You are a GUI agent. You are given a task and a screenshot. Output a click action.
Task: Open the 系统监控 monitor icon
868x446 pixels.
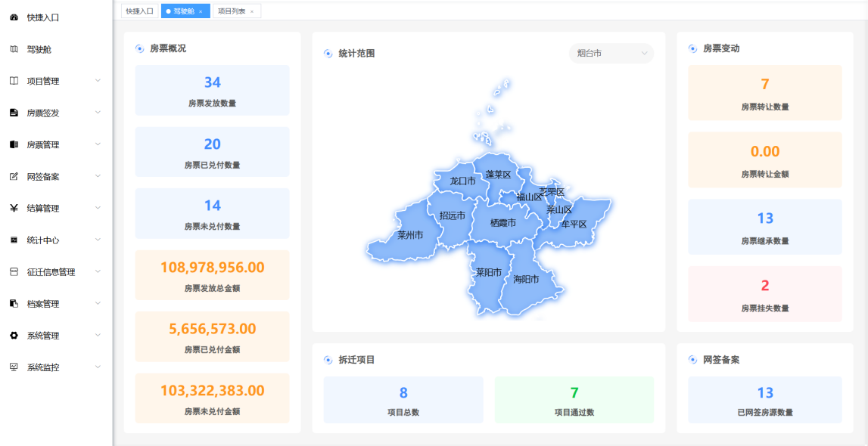pyautogui.click(x=15, y=366)
